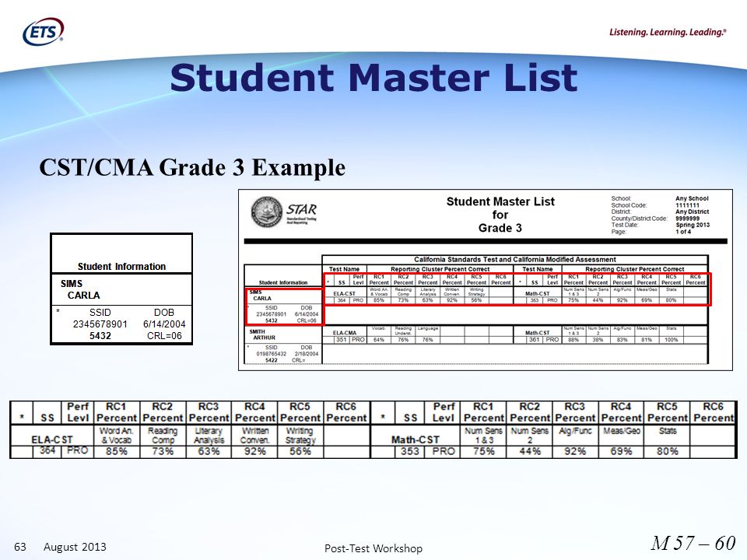Image resolution: width=747 pixels, height=560 pixels.
Task: Click slide number 63 in footer
Action: (20, 546)
